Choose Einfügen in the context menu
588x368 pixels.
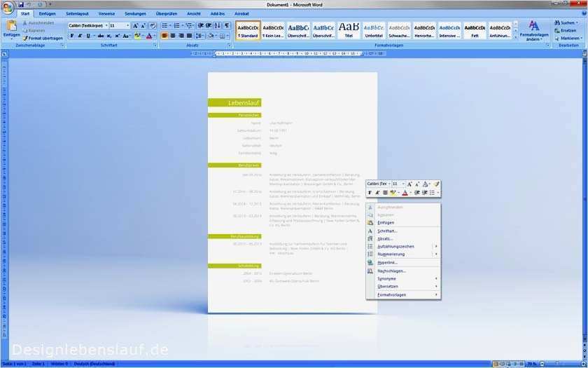(x=403, y=223)
